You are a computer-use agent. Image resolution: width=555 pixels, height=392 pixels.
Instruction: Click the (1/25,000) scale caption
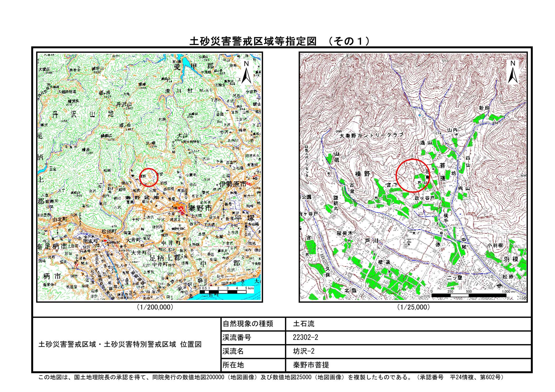point(413,307)
